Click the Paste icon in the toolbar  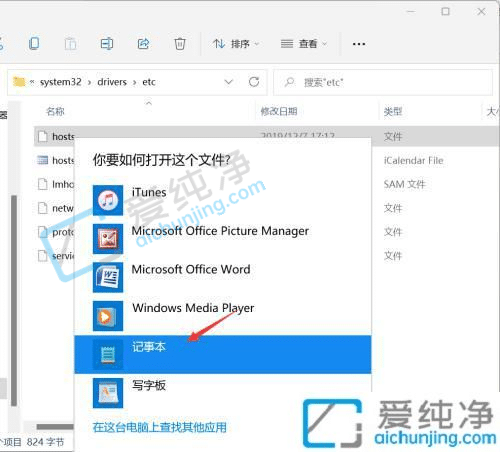coord(70,44)
